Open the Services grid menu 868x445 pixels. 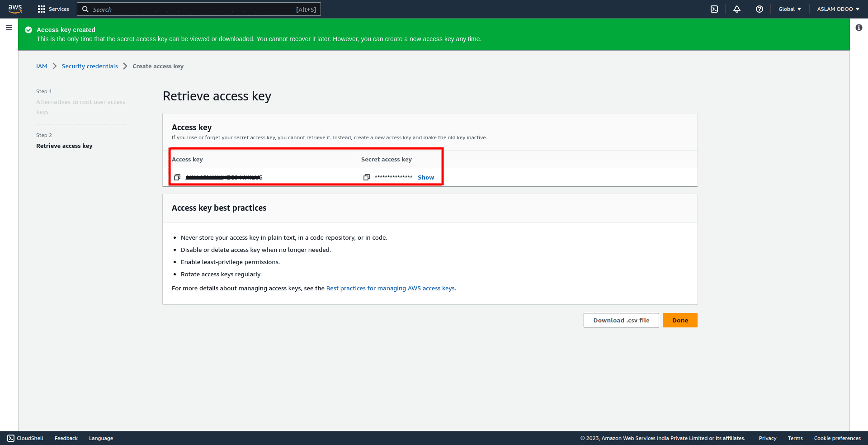53,9
